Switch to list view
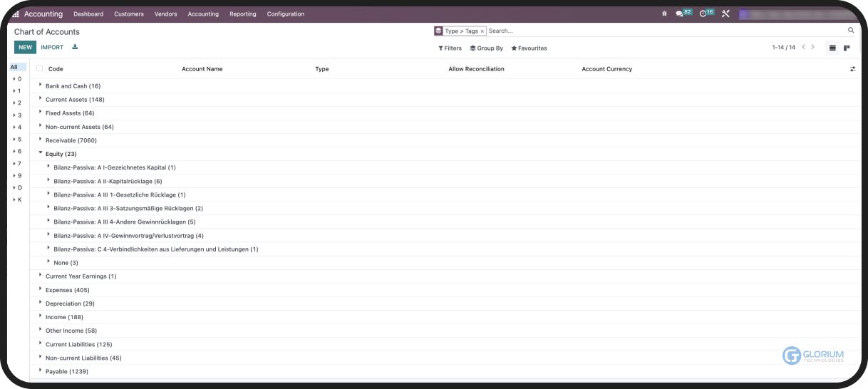 coord(832,48)
